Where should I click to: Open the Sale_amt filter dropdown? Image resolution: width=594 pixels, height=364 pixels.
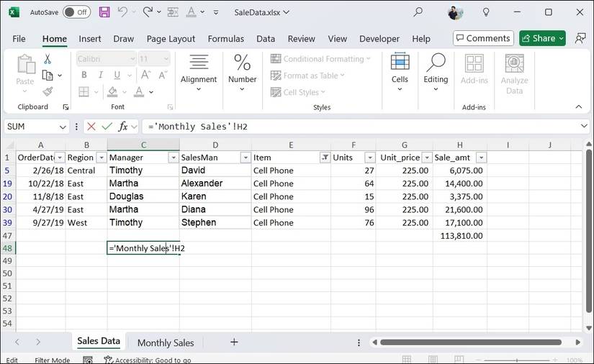tap(481, 158)
